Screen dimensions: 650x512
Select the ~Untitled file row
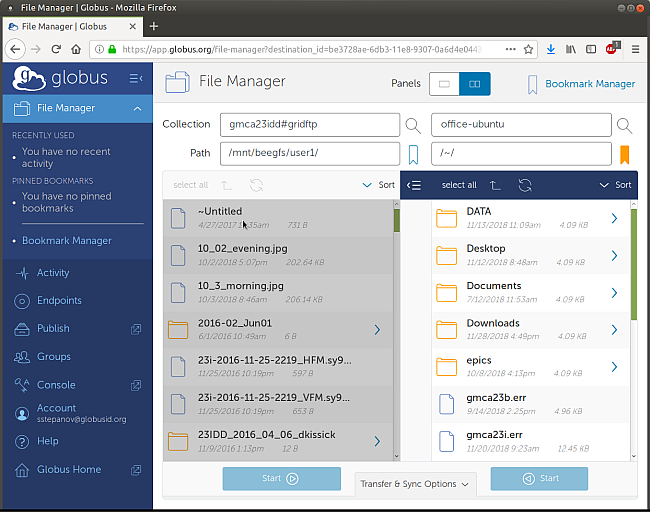(x=278, y=218)
